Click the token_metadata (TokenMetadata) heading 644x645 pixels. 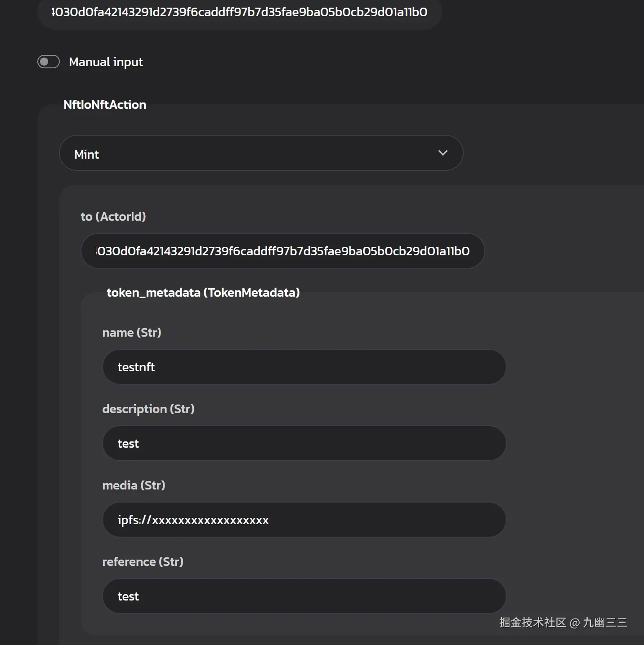(x=203, y=293)
